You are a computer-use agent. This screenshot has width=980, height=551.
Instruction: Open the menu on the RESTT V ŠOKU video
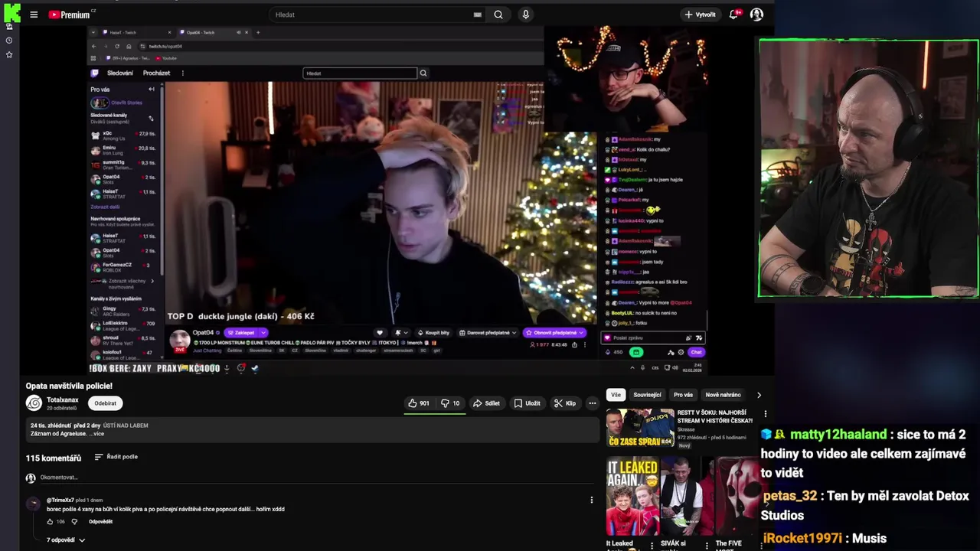(x=765, y=414)
